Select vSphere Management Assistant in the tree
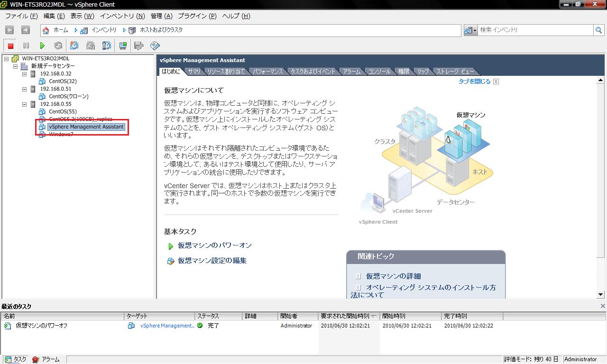The height and width of the screenshot is (364, 607). click(86, 127)
